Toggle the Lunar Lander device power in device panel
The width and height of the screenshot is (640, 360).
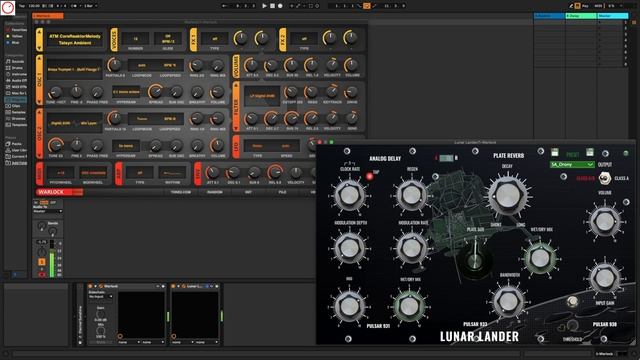pyautogui.click(x=173, y=287)
